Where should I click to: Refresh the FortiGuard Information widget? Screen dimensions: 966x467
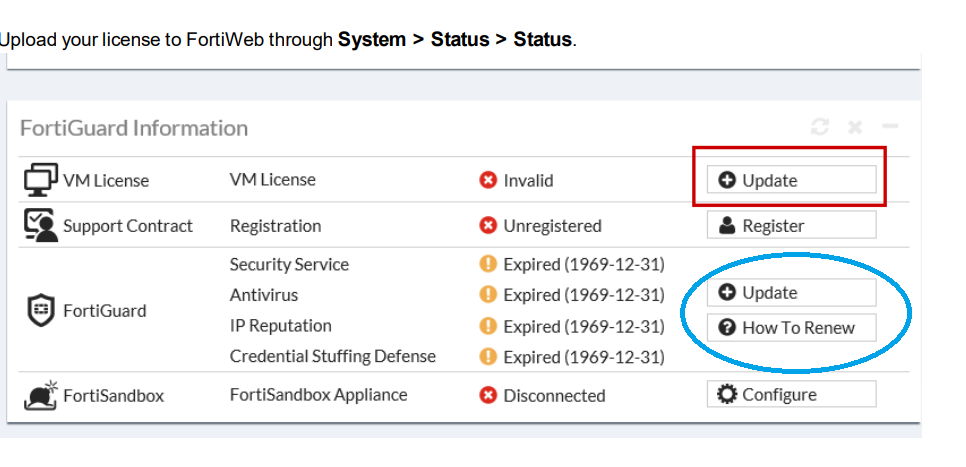click(820, 127)
